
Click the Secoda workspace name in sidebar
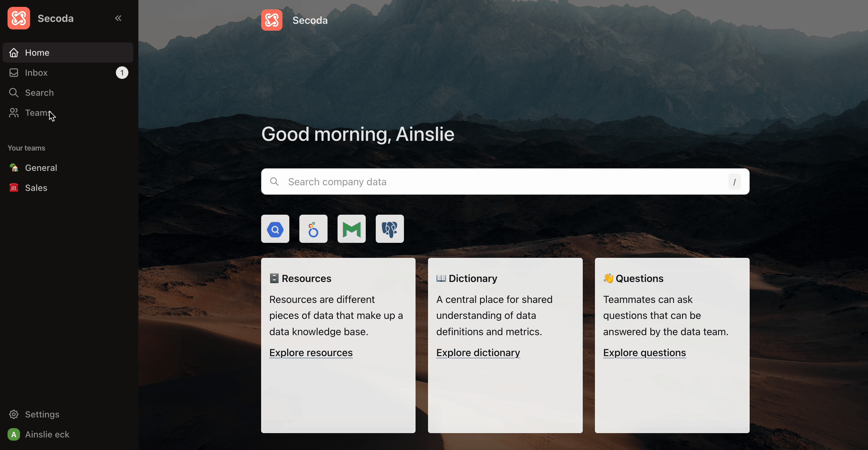pyautogui.click(x=56, y=18)
